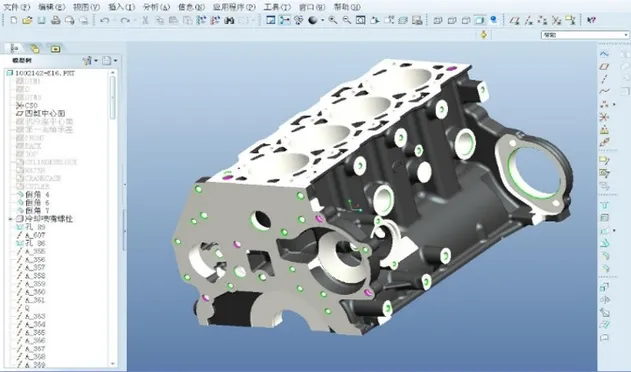Open the 视图 (View) menu
Image resolution: width=631 pixels, height=372 pixels.
[87, 7]
